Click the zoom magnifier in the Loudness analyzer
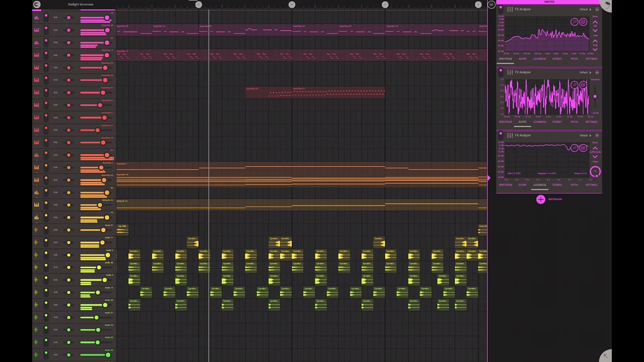The width and height of the screenshot is (644, 362). coord(574,148)
